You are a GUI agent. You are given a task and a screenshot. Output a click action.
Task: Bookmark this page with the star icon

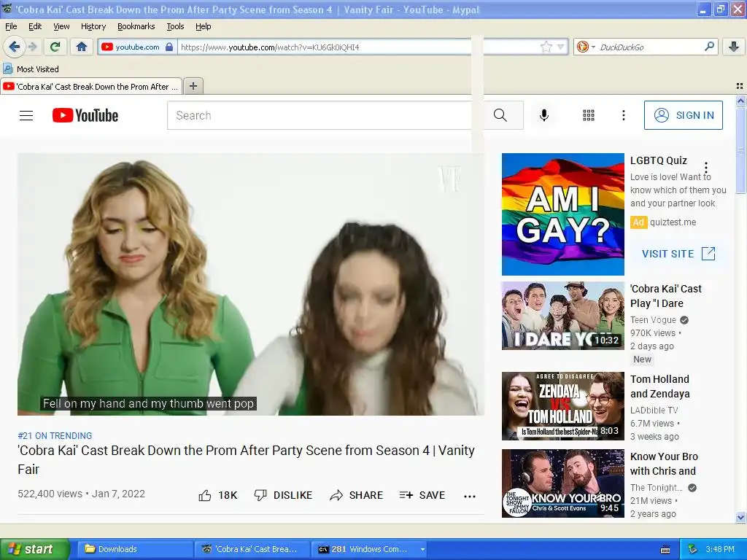pyautogui.click(x=546, y=47)
